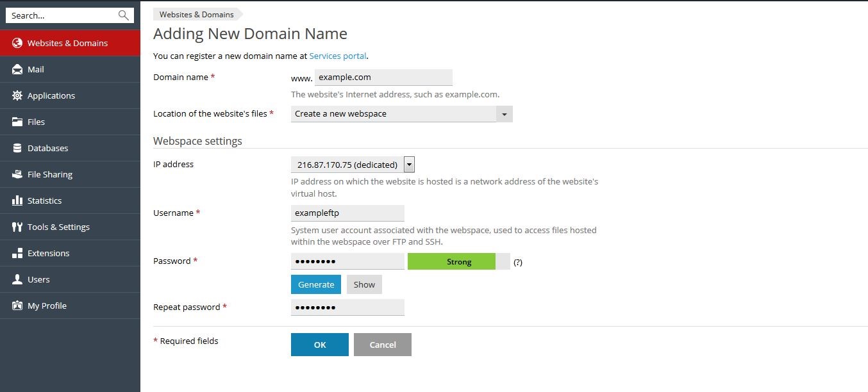Click the Databases cylinder icon

click(x=17, y=148)
